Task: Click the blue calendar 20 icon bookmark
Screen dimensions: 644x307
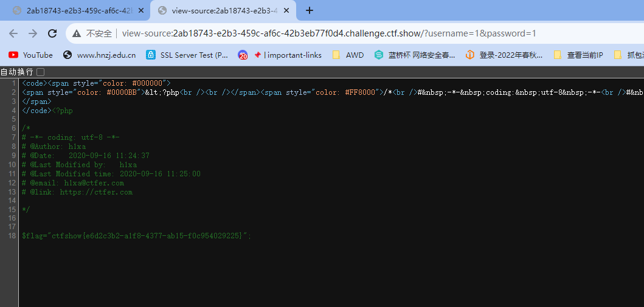Action: click(x=243, y=55)
